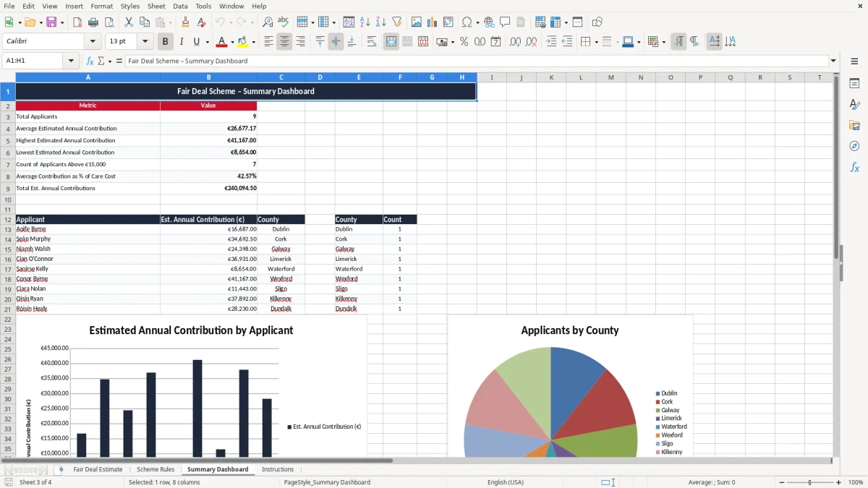Screen dimensions: 868x488
Task: Click the Sort Ascending icon
Action: click(365, 22)
